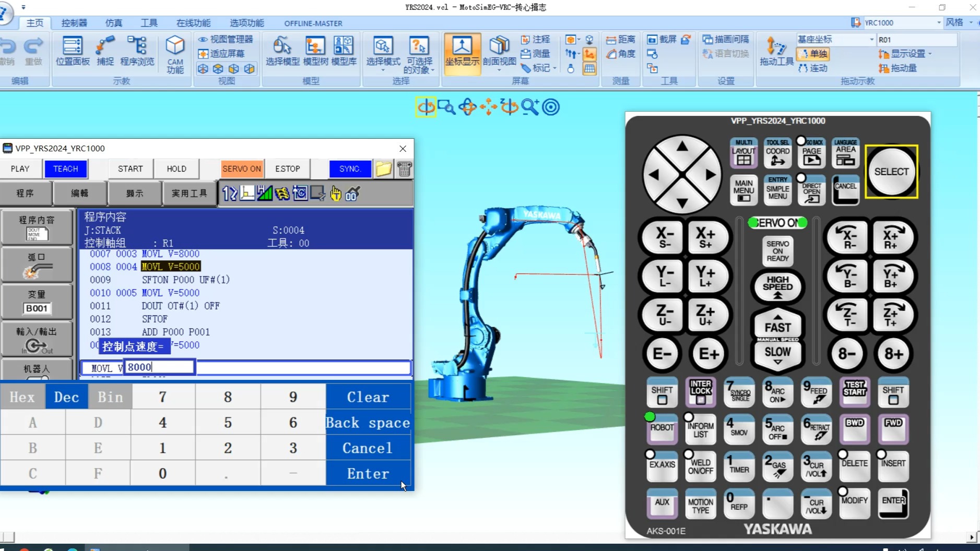
Task: Open the Drag Tool (拖动工具) icon
Action: 776,51
